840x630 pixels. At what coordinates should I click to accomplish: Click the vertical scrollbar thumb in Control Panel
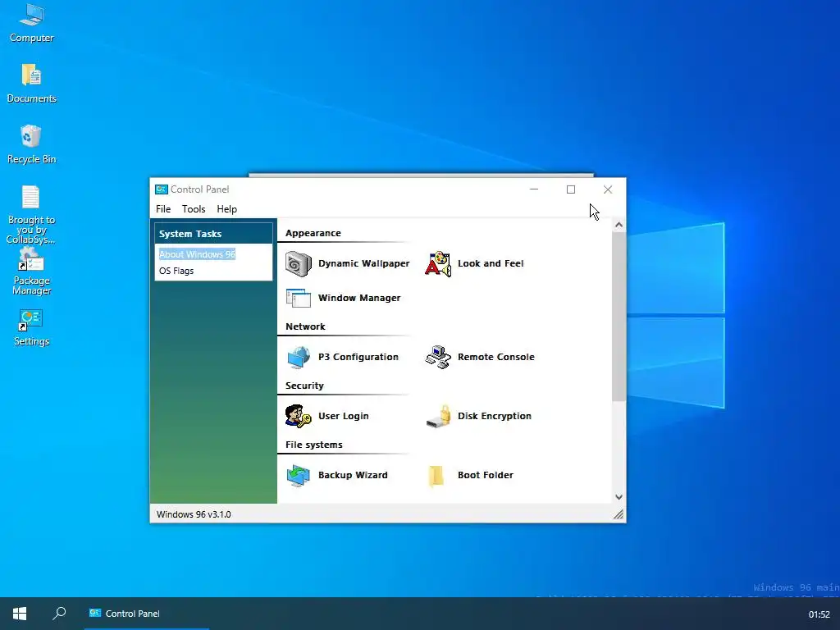619,316
